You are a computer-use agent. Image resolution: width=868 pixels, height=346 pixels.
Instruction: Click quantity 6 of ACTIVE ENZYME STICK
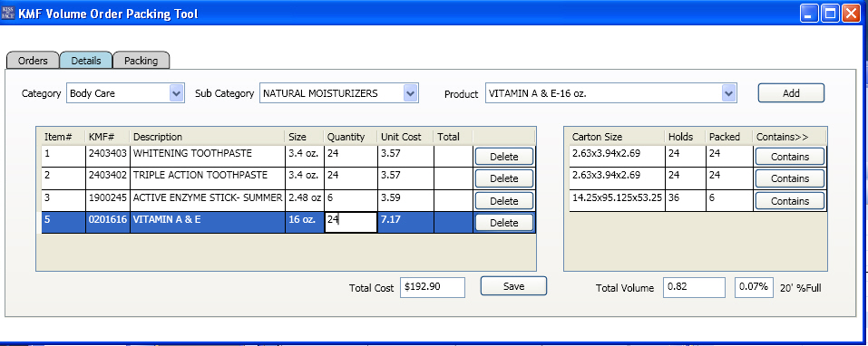pos(350,200)
